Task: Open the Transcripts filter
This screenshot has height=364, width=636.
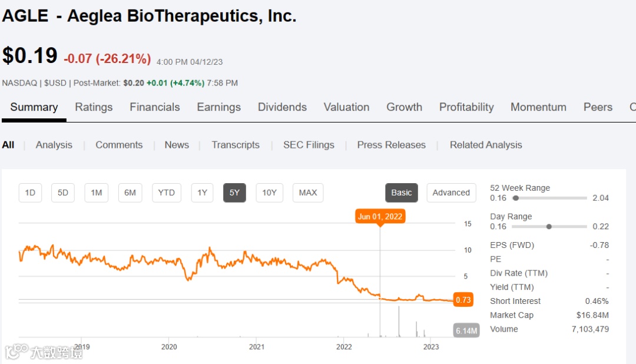Action: 236,145
